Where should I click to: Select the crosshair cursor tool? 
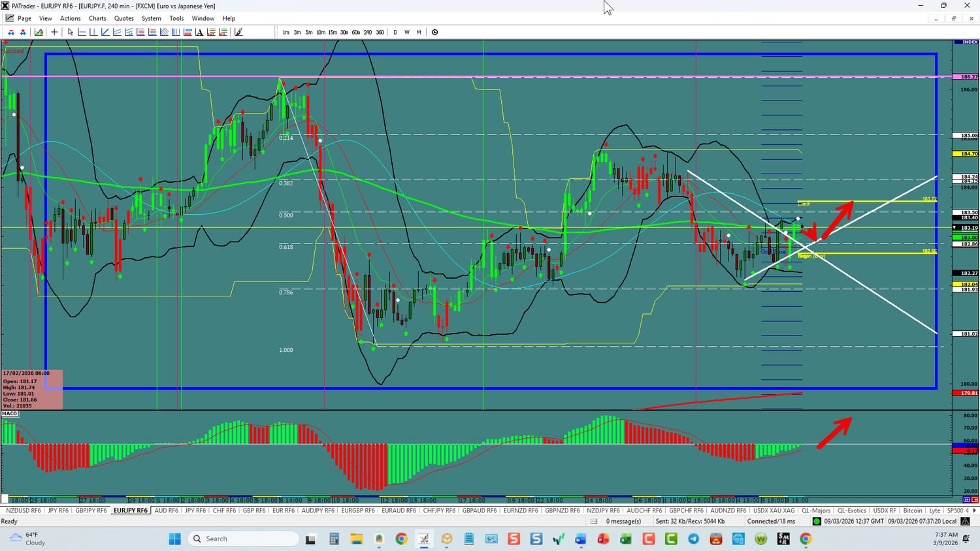54,32
